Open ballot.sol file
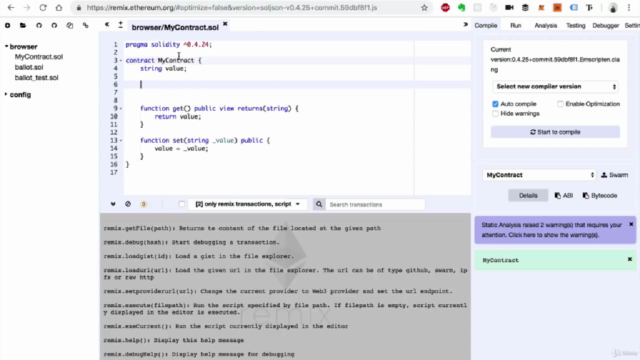The height and width of the screenshot is (360, 640). pos(29,67)
